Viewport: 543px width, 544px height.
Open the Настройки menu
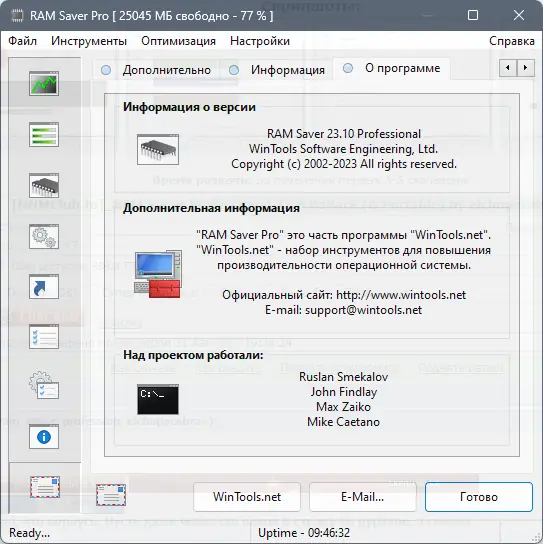[260, 41]
